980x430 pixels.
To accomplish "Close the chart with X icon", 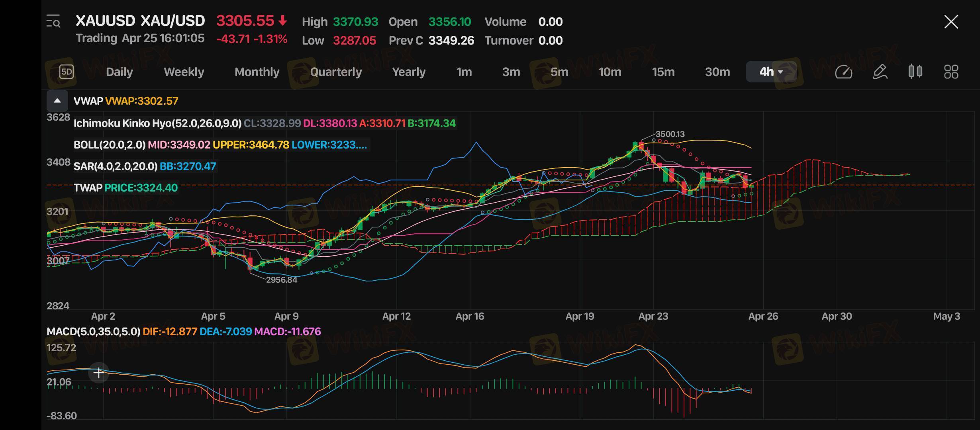I will [951, 22].
